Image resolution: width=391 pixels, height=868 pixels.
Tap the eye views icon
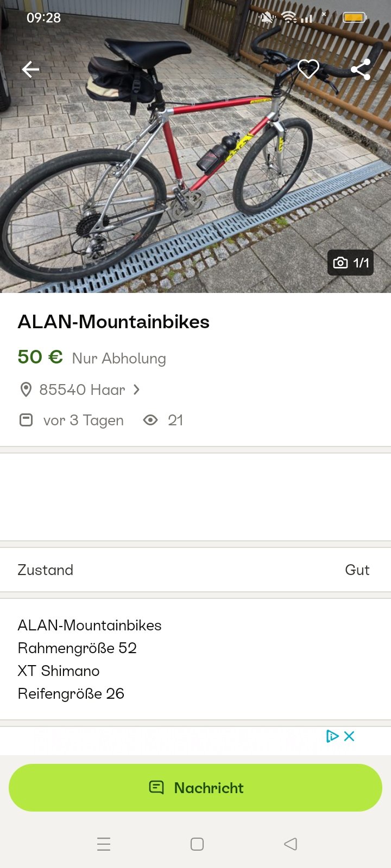tap(150, 420)
